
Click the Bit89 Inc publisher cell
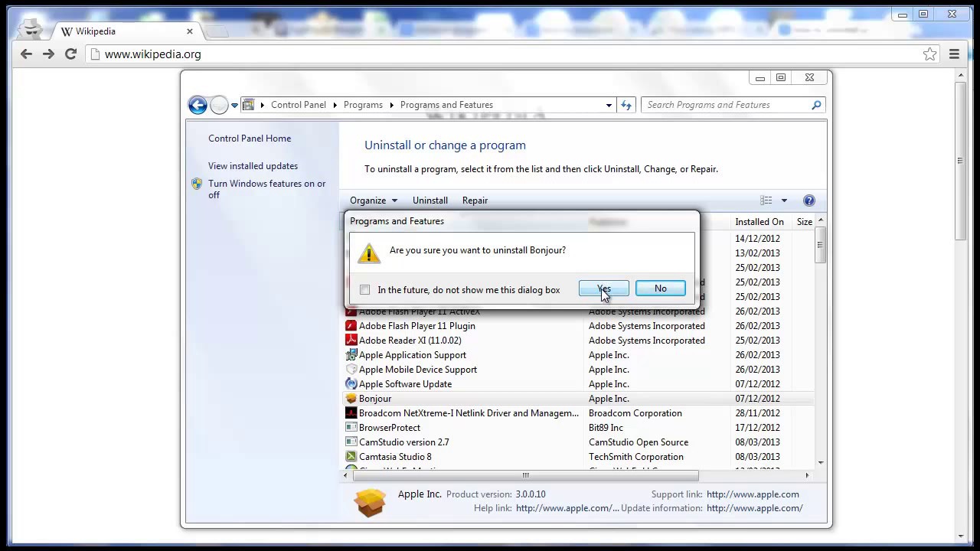pos(606,428)
